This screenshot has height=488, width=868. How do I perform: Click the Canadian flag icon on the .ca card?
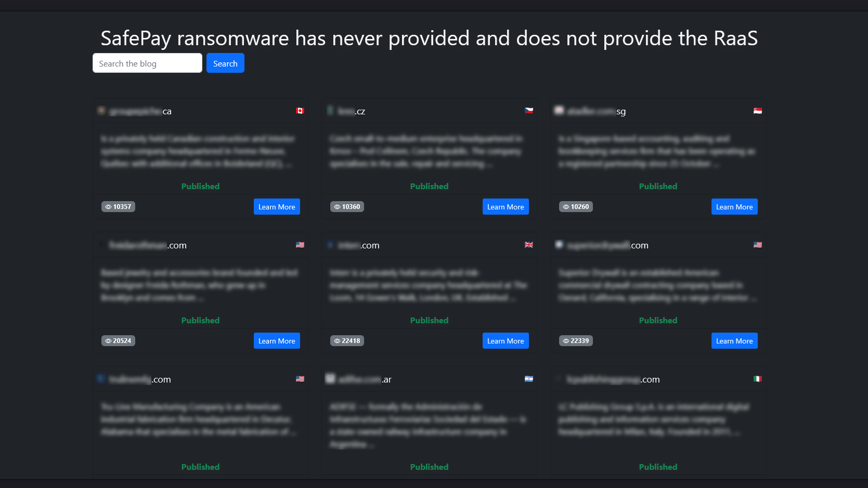point(300,111)
